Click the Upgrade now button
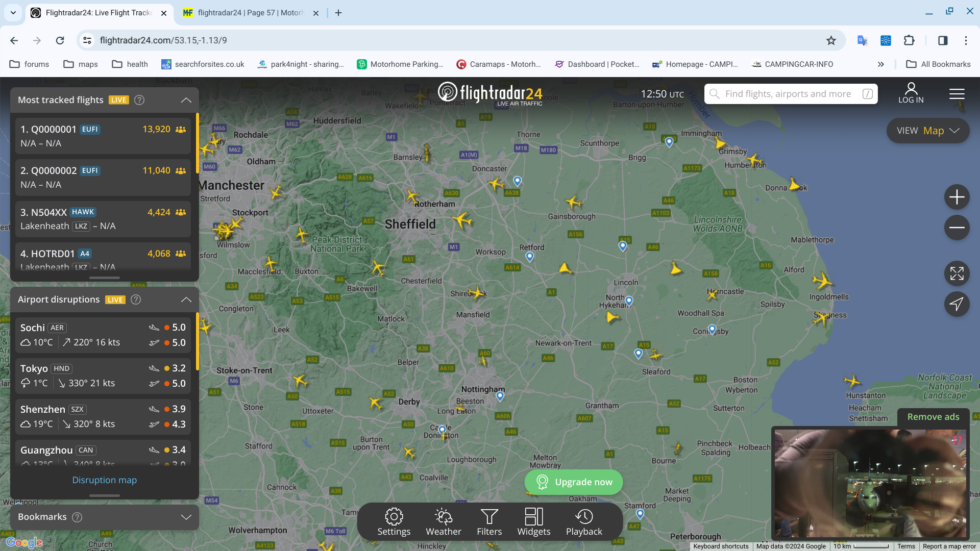980x551 pixels. (574, 482)
